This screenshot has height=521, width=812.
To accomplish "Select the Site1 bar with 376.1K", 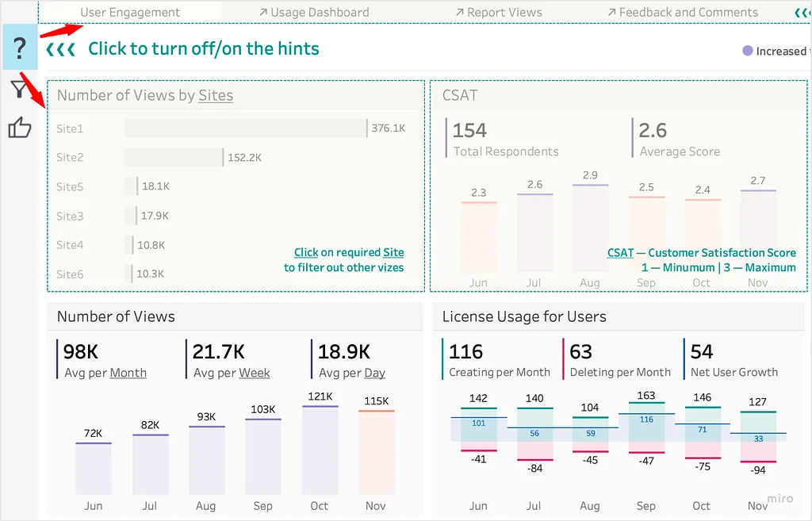I will pyautogui.click(x=246, y=128).
